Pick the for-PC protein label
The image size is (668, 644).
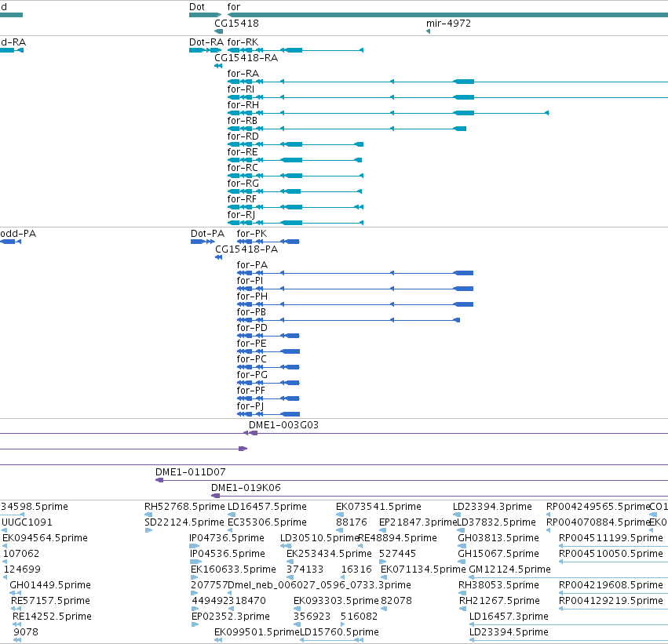point(252,359)
